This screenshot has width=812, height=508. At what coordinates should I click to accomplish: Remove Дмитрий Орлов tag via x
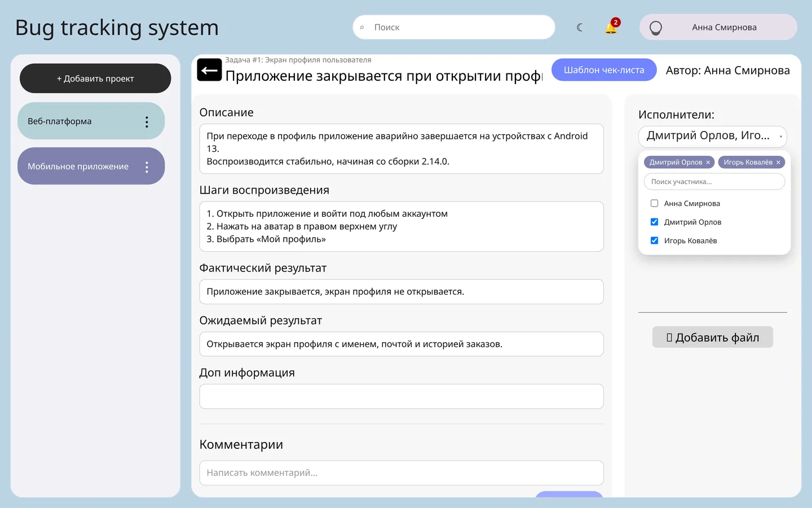click(x=708, y=163)
